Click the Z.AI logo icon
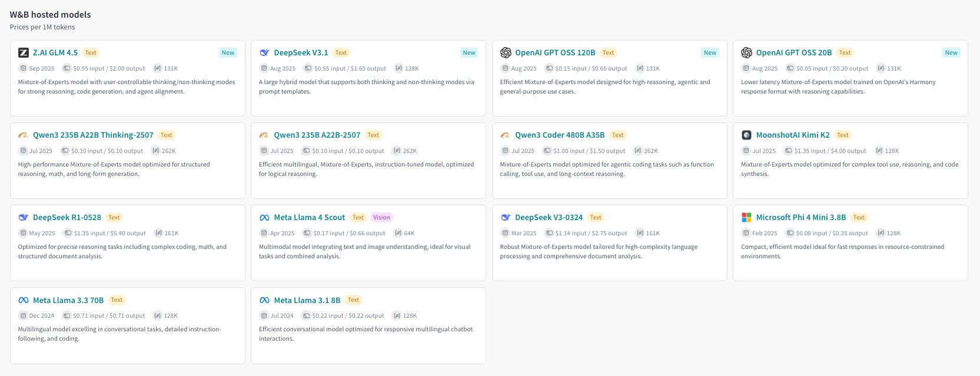The width and height of the screenshot is (980, 376). click(24, 52)
